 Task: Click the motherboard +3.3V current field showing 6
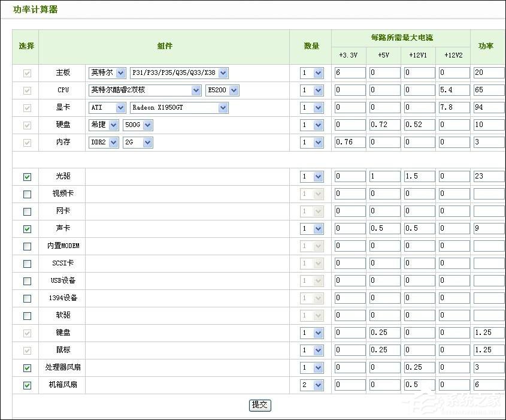click(350, 72)
